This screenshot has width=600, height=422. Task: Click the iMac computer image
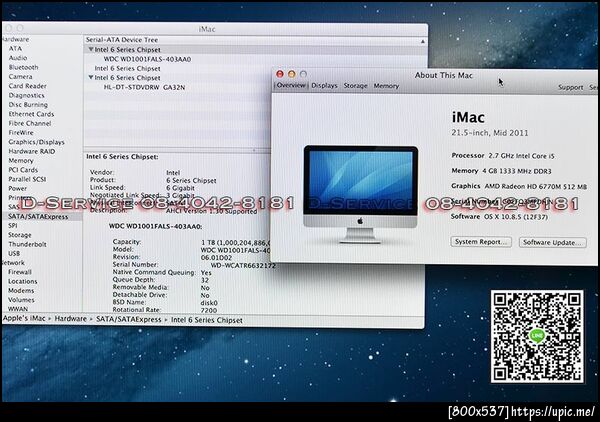click(x=360, y=194)
